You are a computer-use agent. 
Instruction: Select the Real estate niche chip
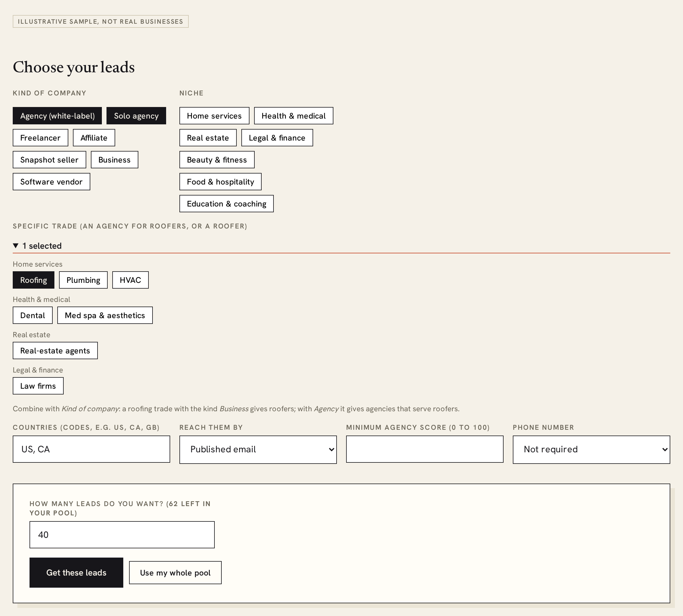click(208, 138)
